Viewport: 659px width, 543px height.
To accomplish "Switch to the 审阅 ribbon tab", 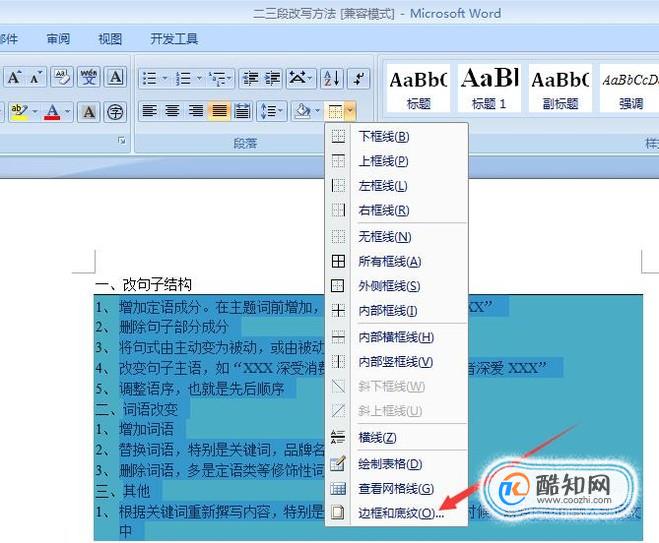I will [58, 39].
